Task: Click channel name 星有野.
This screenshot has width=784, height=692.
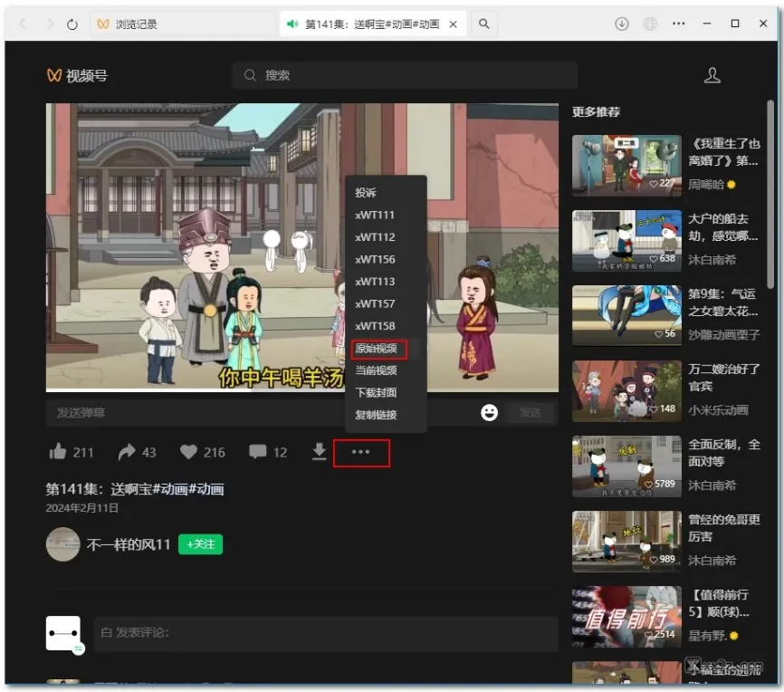Action: (707, 636)
